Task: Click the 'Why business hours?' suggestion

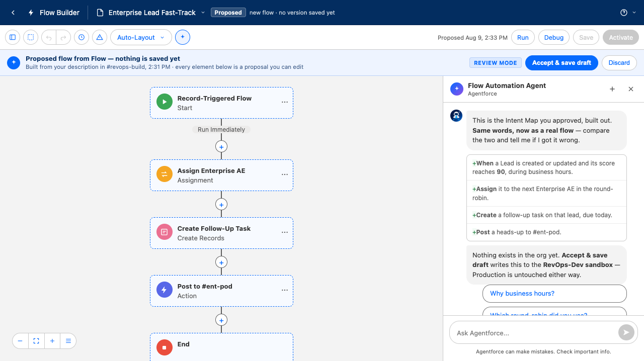Action: [x=554, y=294]
